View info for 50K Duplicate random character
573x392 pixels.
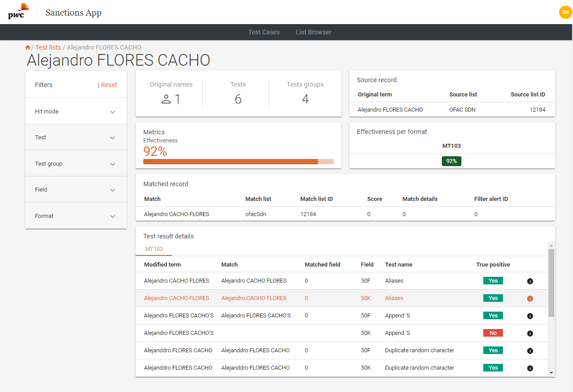pos(530,368)
